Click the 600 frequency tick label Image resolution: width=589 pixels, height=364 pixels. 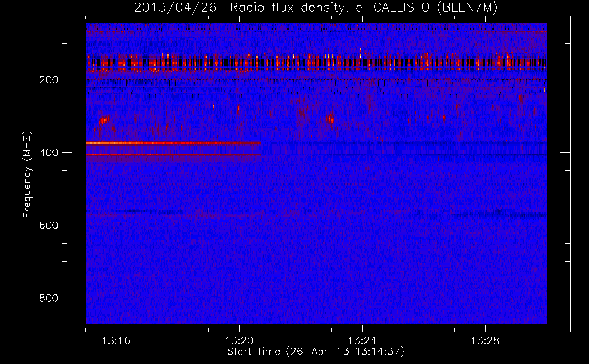(x=49, y=225)
